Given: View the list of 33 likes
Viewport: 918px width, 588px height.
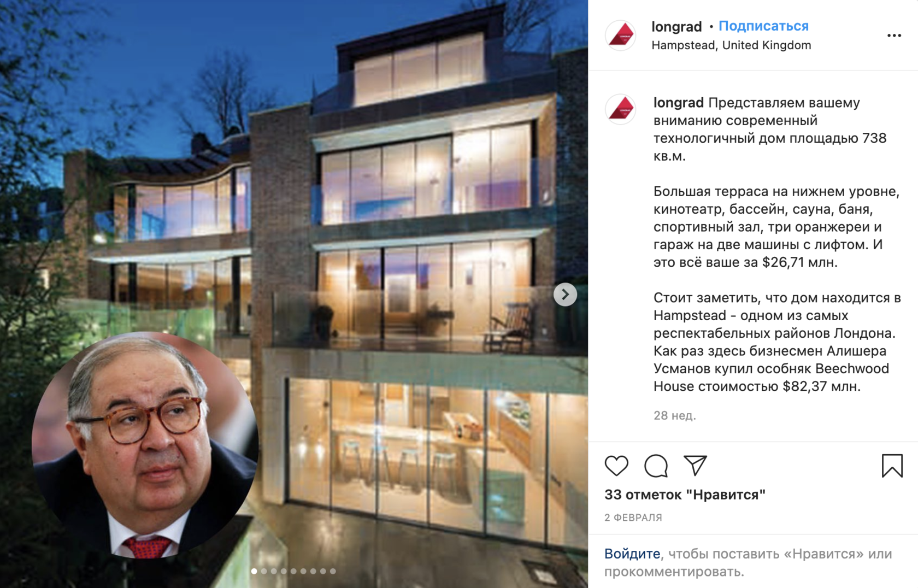Looking at the screenshot, I should tap(685, 495).
